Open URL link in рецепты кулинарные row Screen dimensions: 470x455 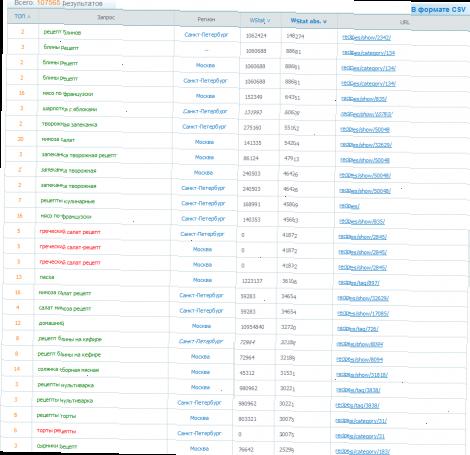349,206
